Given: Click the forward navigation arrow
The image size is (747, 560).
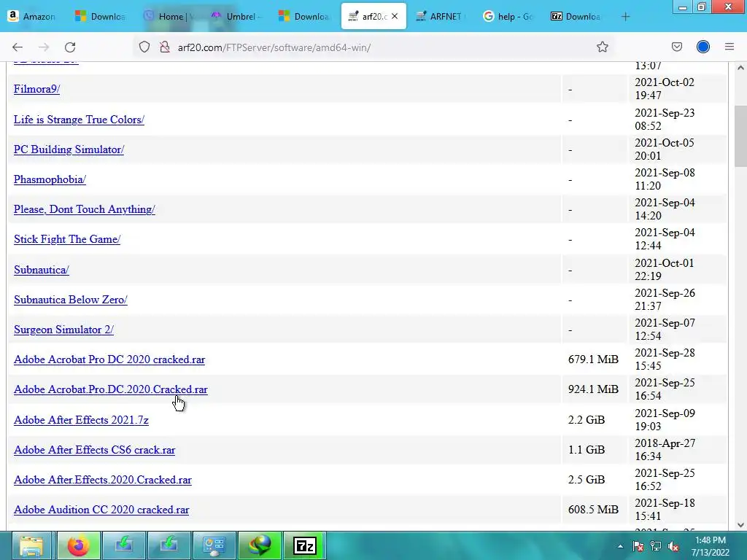Looking at the screenshot, I should [x=44, y=47].
